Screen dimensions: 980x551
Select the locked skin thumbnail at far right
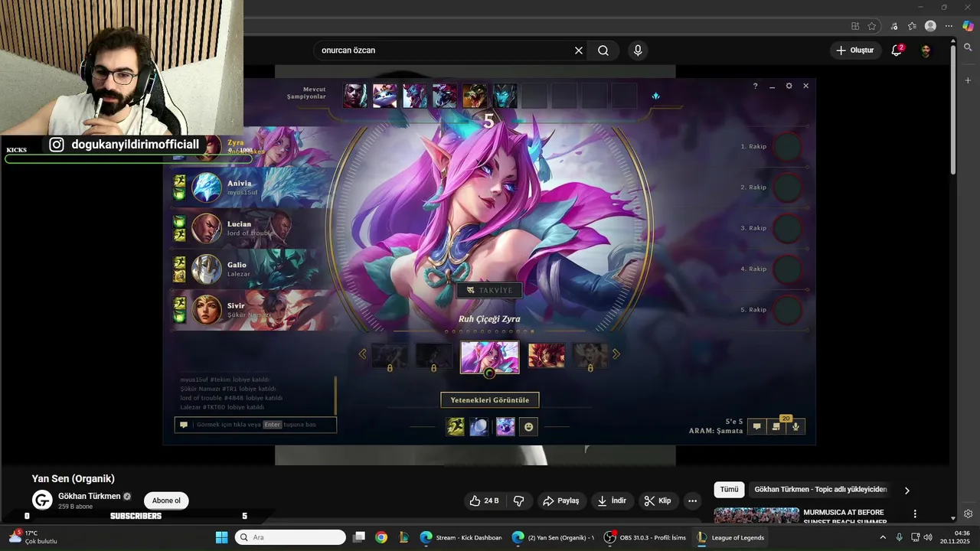pos(590,356)
